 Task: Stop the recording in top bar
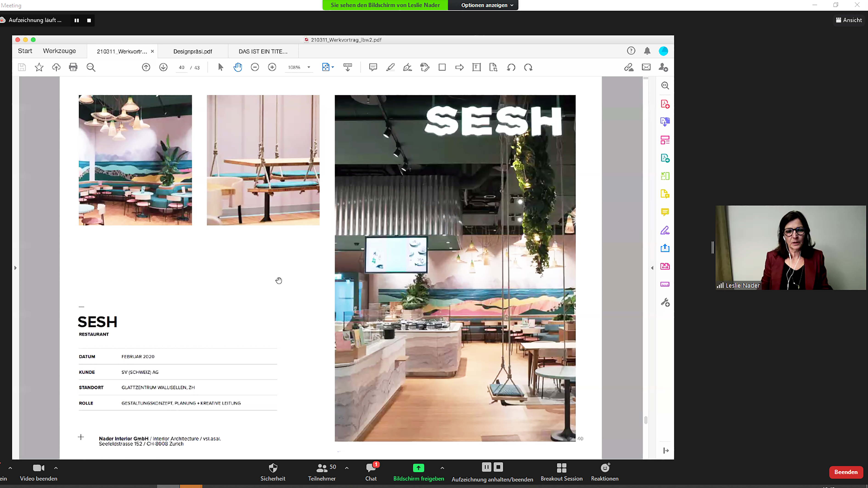pos(89,20)
